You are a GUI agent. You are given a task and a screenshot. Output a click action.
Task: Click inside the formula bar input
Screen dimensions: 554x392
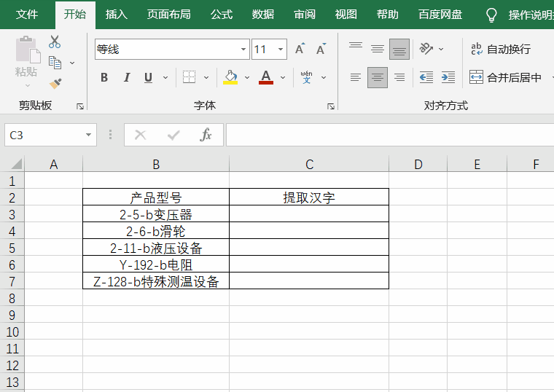tap(390, 135)
